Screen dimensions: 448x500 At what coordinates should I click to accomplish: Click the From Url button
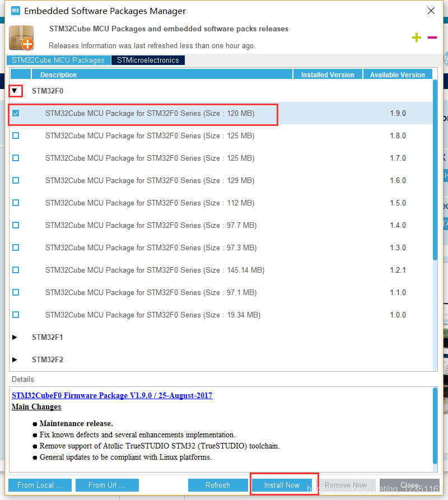(x=107, y=485)
